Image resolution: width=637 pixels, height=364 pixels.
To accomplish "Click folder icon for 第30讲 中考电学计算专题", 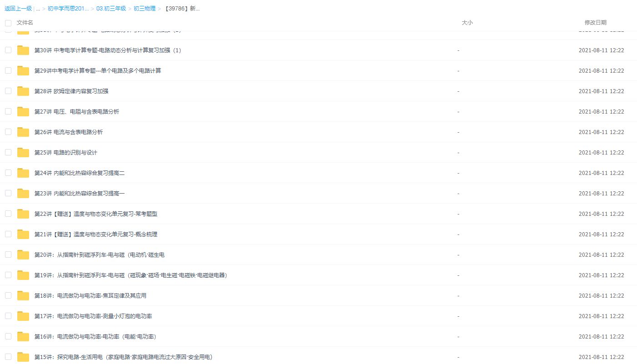I will pyautogui.click(x=23, y=50).
